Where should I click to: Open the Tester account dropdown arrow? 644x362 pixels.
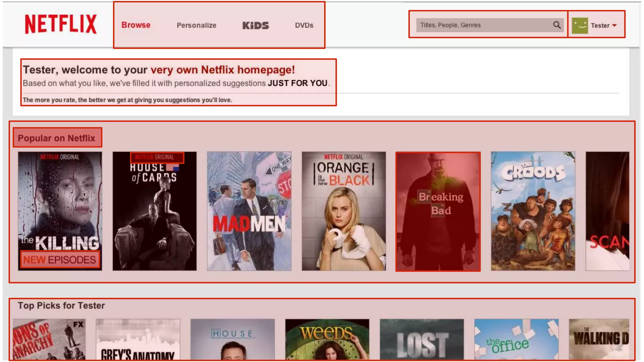[x=614, y=25]
